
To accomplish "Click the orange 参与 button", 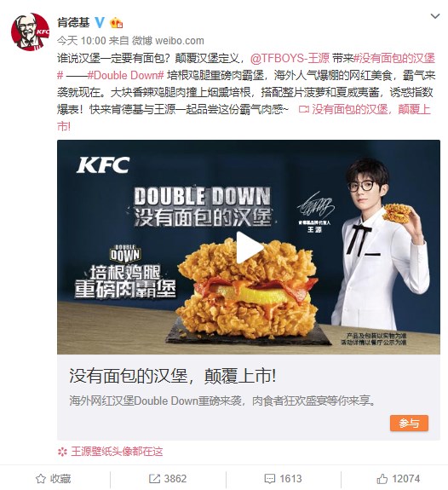I will [x=409, y=424].
